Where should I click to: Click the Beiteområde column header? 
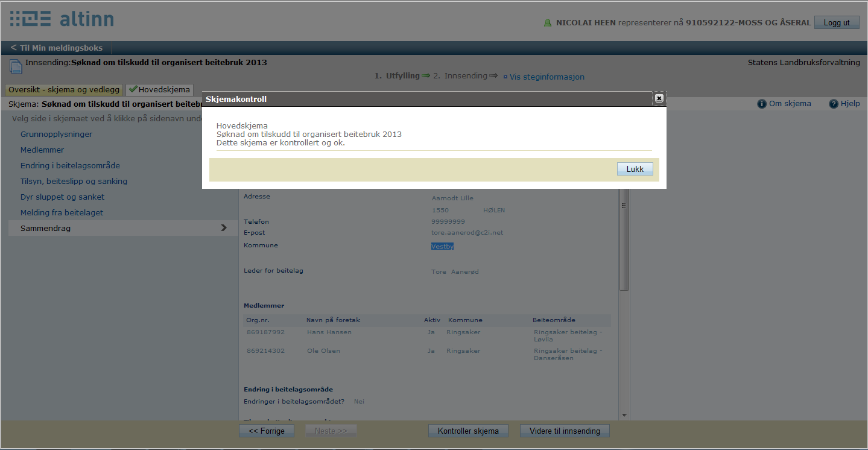click(x=554, y=320)
